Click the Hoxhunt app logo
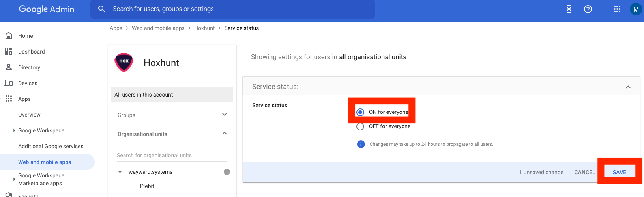The height and width of the screenshot is (197, 644). click(x=124, y=62)
